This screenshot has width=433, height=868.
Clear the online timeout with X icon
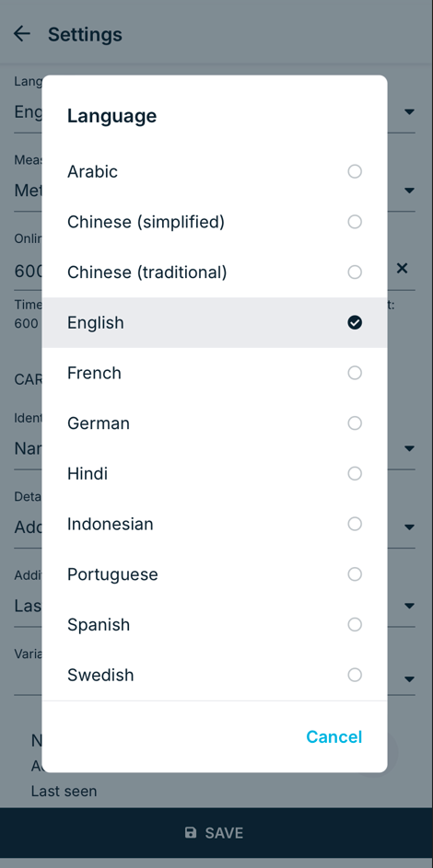pos(402,269)
